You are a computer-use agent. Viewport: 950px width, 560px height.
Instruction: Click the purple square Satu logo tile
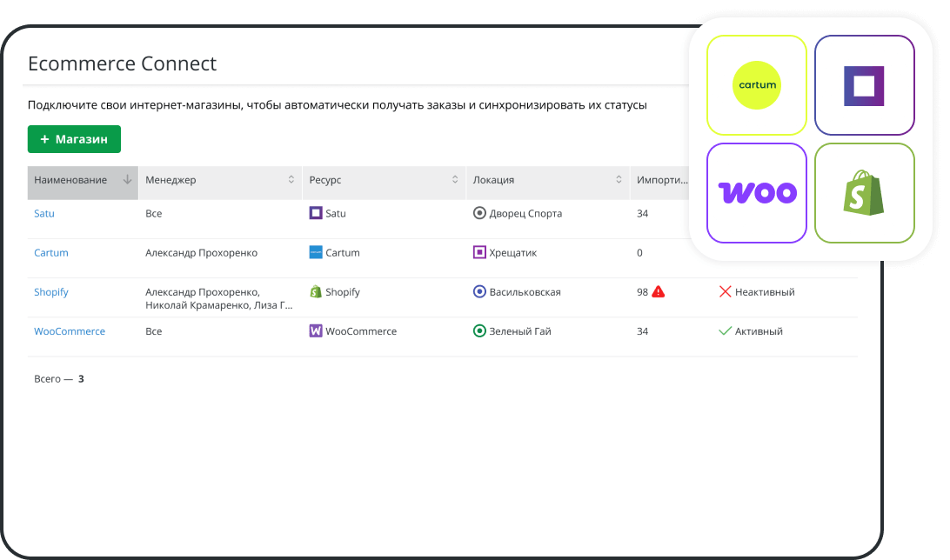(864, 85)
